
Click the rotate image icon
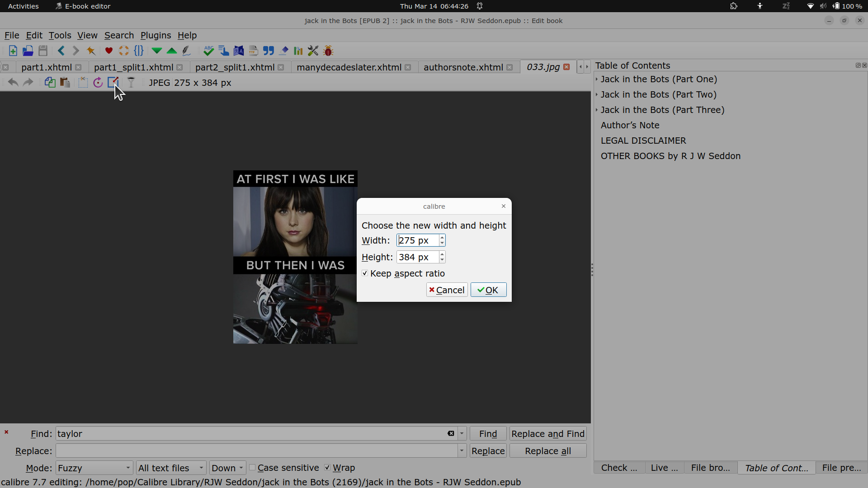pos(98,83)
